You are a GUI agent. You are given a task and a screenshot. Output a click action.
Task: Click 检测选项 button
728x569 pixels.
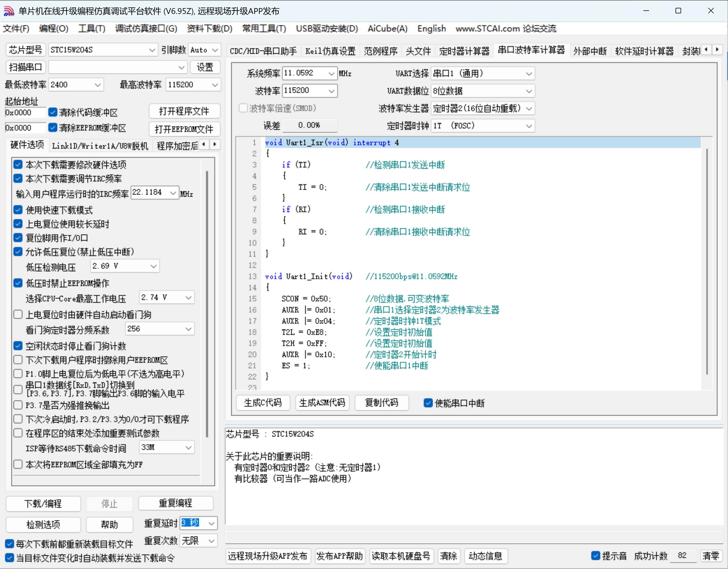[x=43, y=525]
